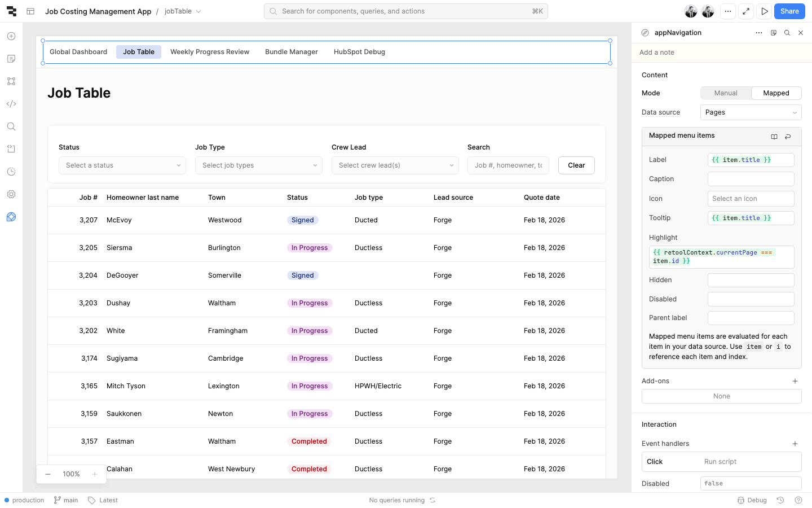Screen dimensions: 812x508
Task: Expand the Select a status dropdown
Action: pos(122,165)
